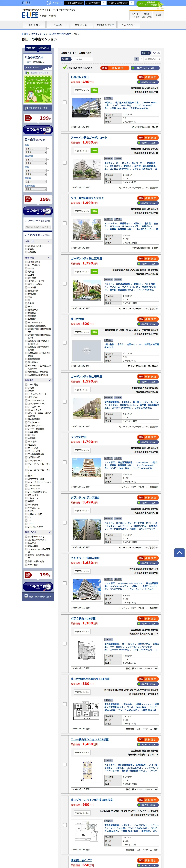Check the アーベイン狭山ガーデンコート listing checkbox

65,163
